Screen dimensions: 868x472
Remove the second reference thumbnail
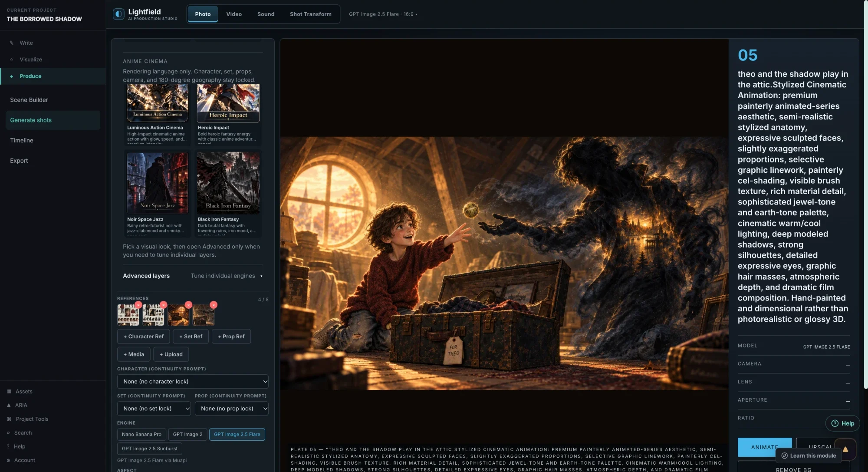click(163, 305)
